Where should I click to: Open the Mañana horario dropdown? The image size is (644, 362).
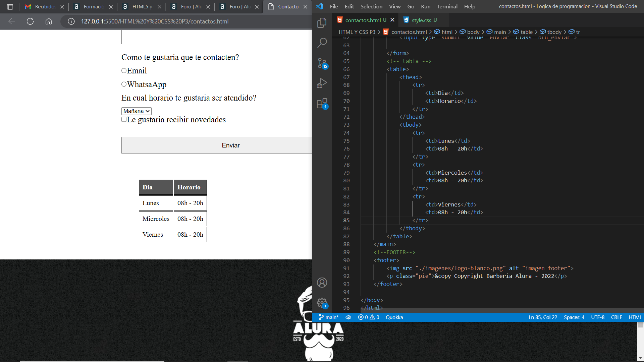pos(136,111)
